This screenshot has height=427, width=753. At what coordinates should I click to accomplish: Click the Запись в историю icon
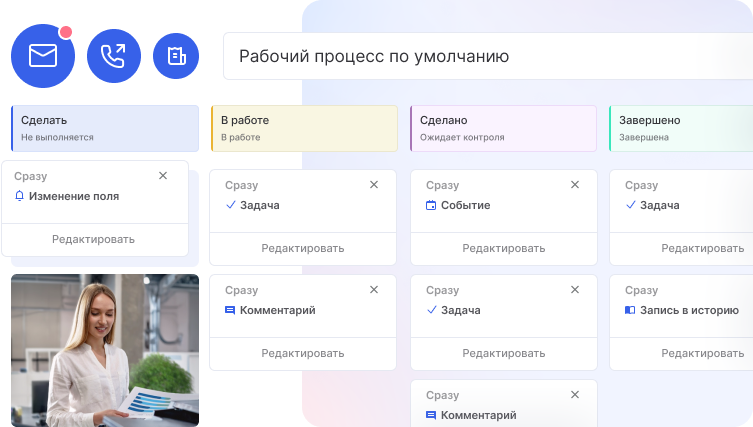tap(630, 310)
